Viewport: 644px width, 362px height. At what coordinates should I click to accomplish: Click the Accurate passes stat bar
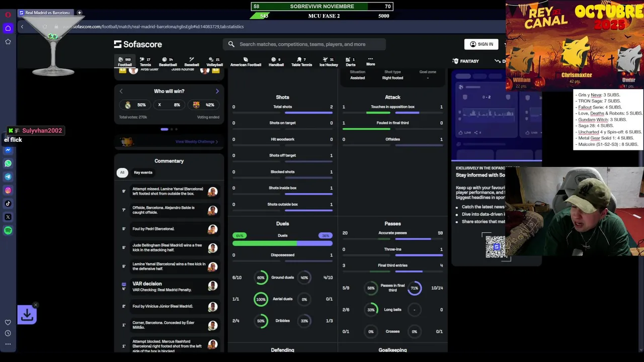392,239
